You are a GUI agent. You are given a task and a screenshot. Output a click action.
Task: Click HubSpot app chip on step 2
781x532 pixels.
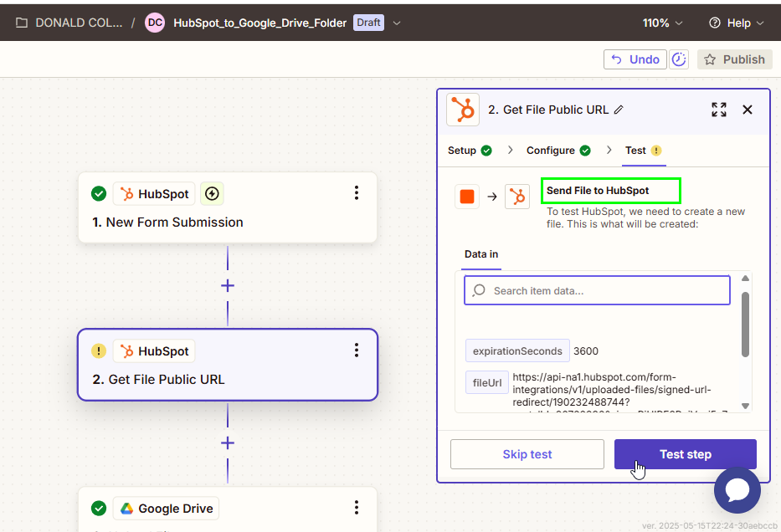(154, 350)
